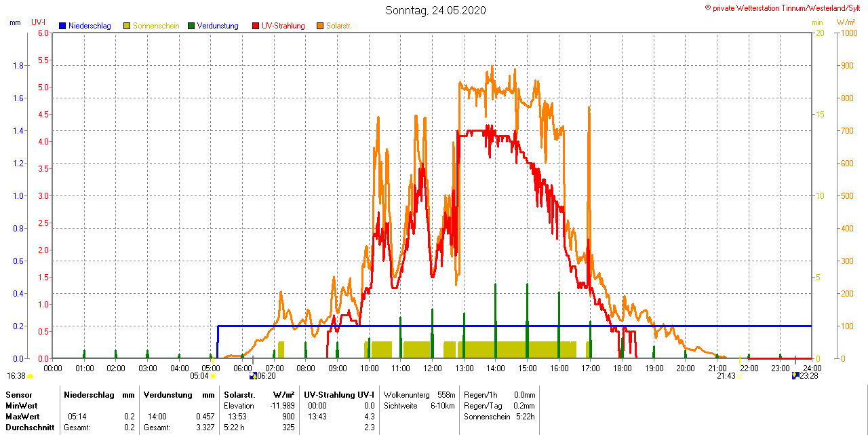Click the Solarstr. average value 325
This screenshot has width=868, height=435.
coord(288,428)
